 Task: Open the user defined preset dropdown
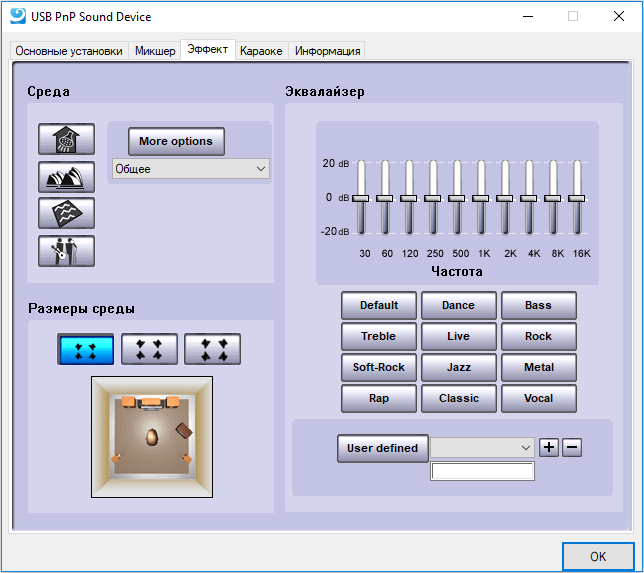pos(482,447)
